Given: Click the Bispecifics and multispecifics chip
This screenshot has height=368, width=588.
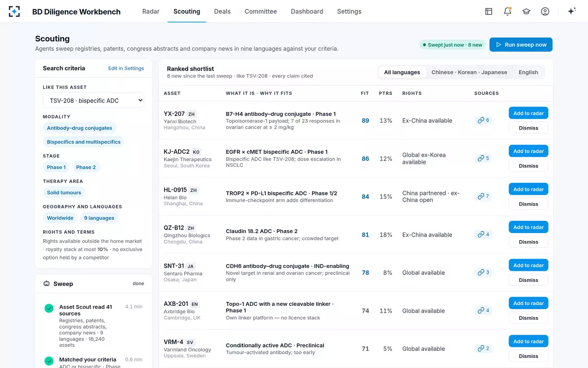Looking at the screenshot, I should (x=84, y=142).
